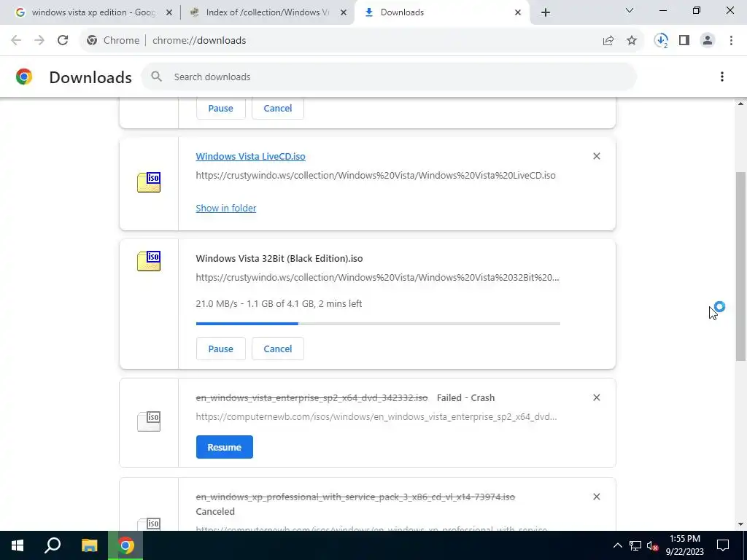747x560 pixels.
Task: Close the Index of /collection tab
Action: pos(344,12)
